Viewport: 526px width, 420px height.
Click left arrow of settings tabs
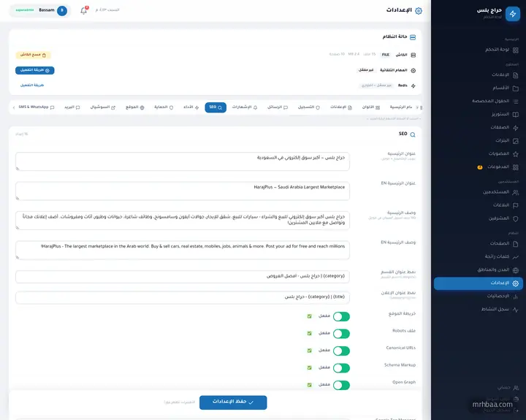(x=13, y=107)
